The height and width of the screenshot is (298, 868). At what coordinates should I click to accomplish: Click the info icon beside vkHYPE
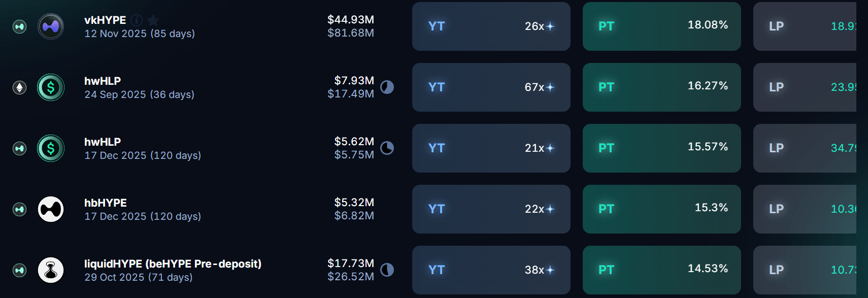pos(137,20)
